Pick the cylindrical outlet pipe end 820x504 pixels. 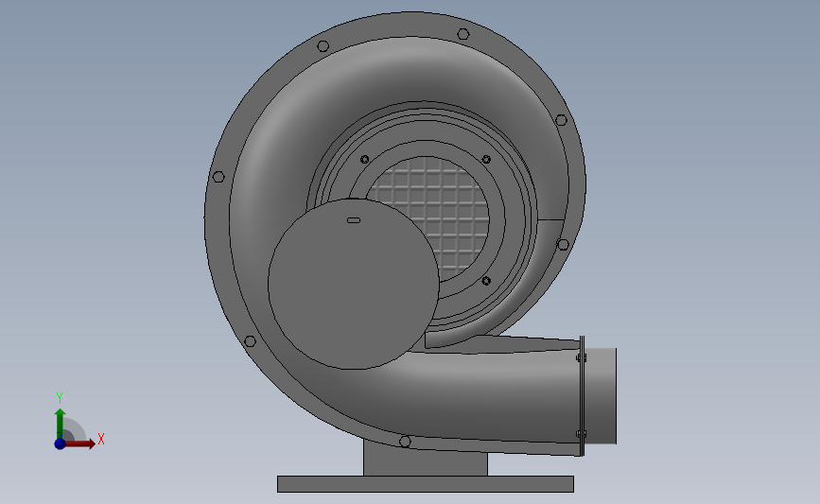tap(601, 396)
